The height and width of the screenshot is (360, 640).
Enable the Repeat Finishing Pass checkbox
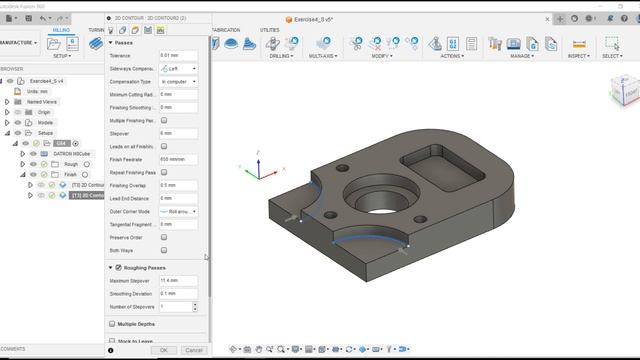point(164,172)
